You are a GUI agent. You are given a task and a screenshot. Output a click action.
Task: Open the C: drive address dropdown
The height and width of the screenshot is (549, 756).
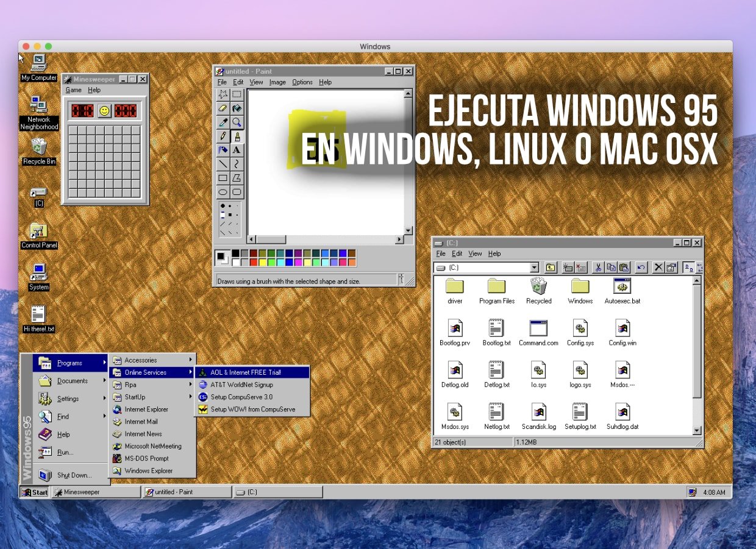click(x=534, y=267)
